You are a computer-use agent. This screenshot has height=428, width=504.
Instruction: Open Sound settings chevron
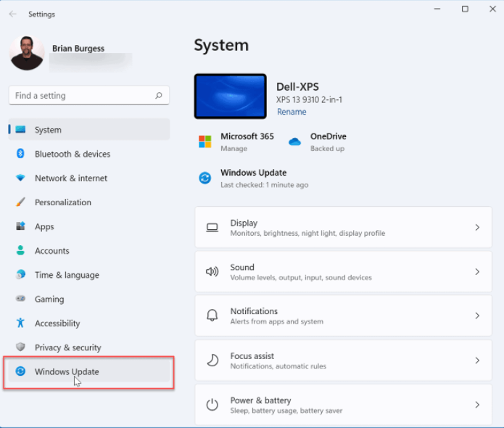(477, 272)
